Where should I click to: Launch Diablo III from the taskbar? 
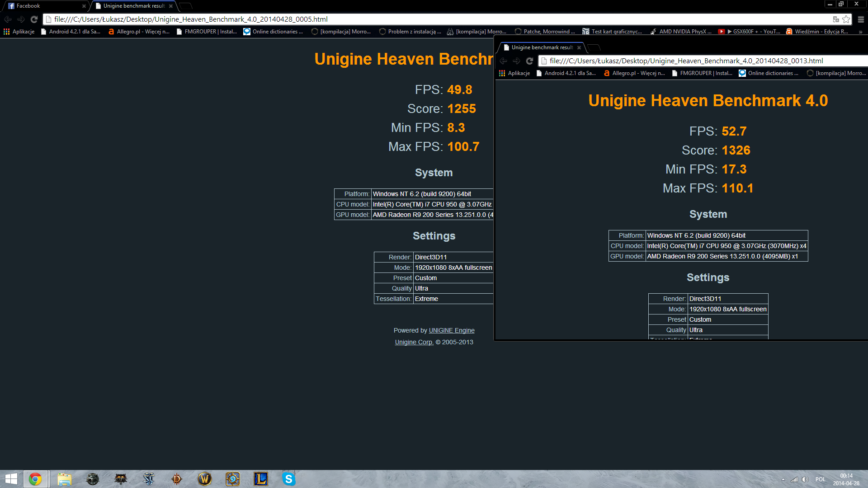176,479
